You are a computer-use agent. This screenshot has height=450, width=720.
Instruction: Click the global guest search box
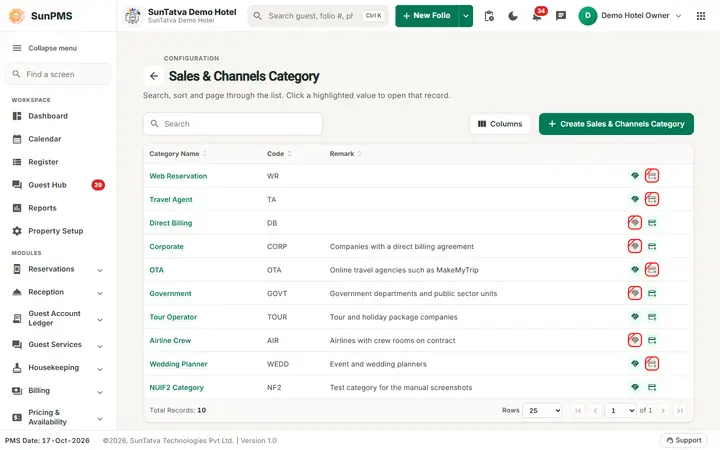coord(318,16)
